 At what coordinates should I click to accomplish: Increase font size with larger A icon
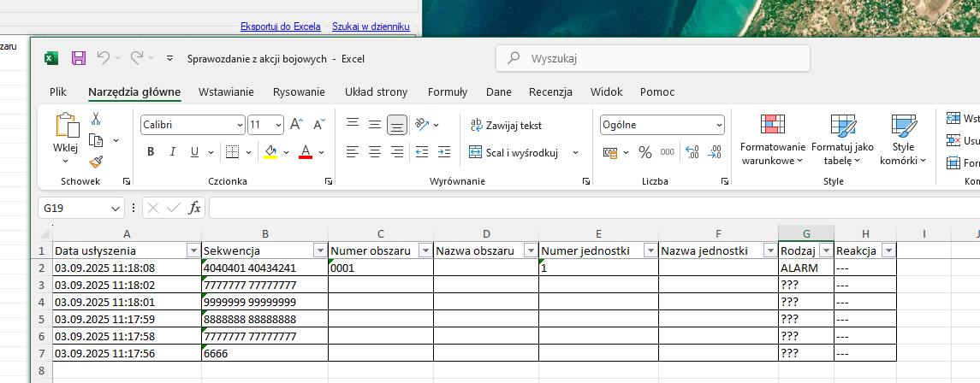click(296, 125)
